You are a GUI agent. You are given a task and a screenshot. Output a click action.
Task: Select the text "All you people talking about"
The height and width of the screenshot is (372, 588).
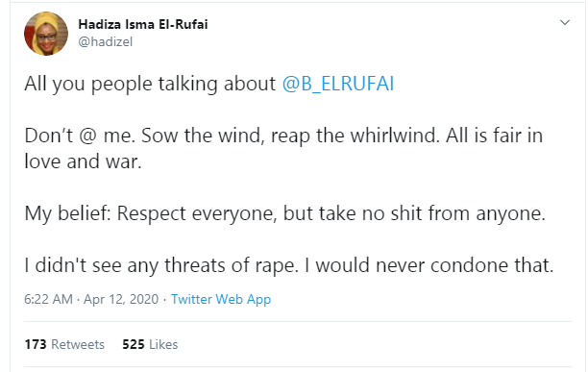150,84
